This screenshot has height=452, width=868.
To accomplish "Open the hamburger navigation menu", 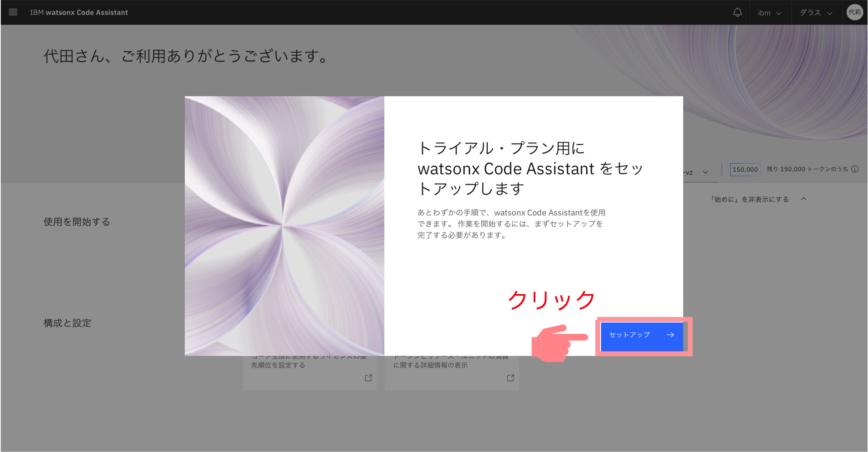I will [13, 12].
